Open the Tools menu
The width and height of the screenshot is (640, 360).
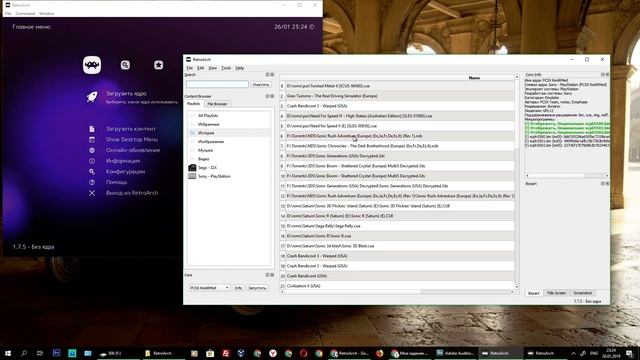coord(226,68)
